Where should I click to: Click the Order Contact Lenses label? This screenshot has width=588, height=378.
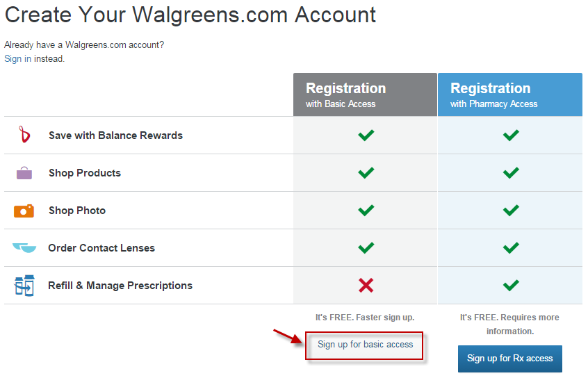(x=101, y=248)
